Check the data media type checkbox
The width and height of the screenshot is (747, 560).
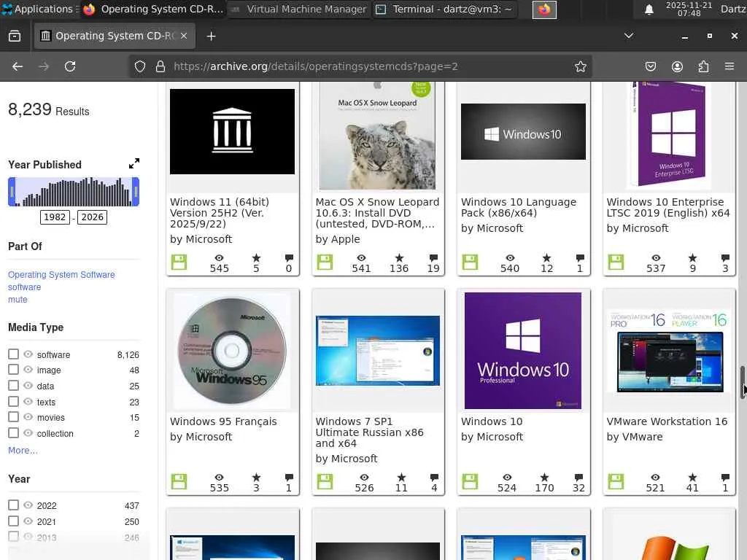pyautogui.click(x=13, y=386)
